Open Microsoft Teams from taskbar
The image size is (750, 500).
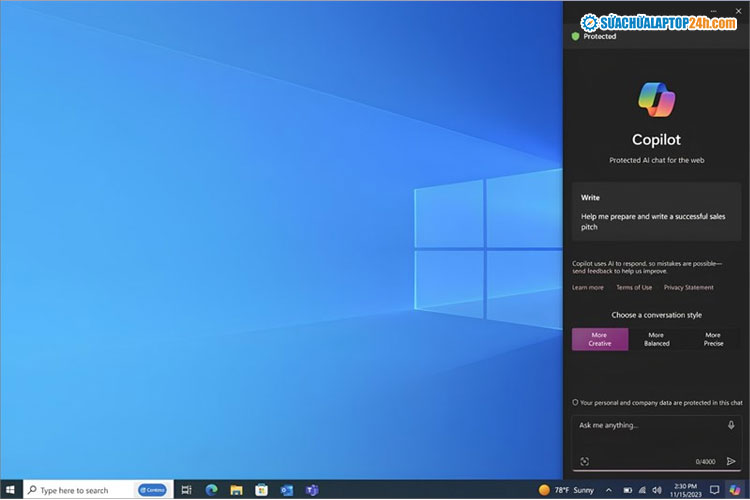(311, 490)
